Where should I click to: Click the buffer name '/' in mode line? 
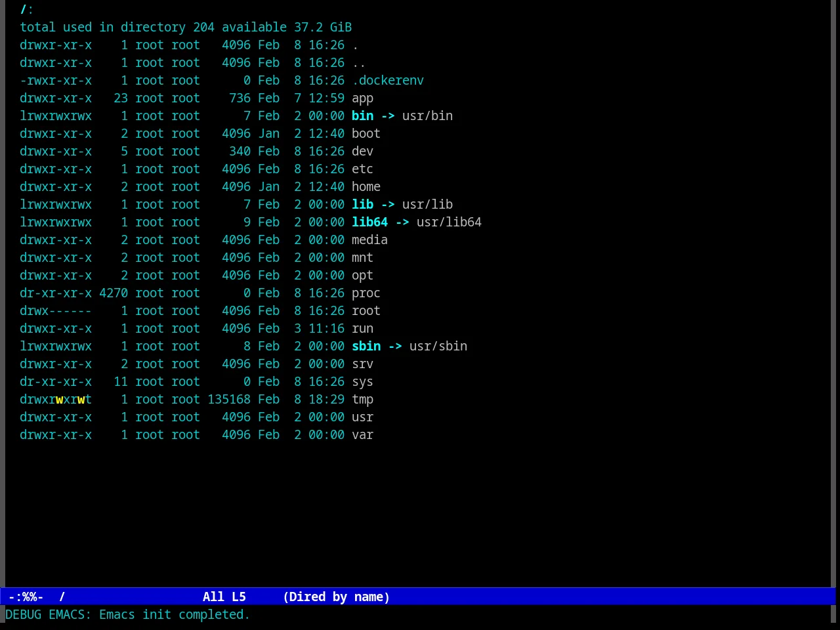[62, 597]
